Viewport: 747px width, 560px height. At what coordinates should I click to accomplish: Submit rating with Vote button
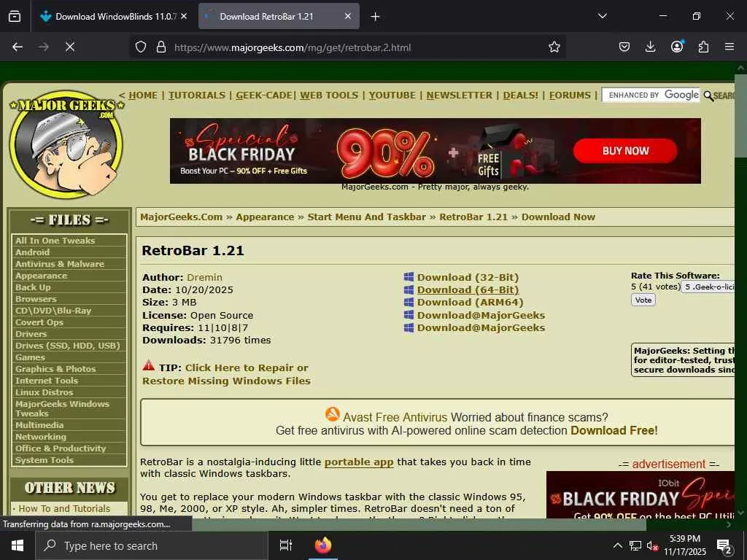[x=643, y=300]
